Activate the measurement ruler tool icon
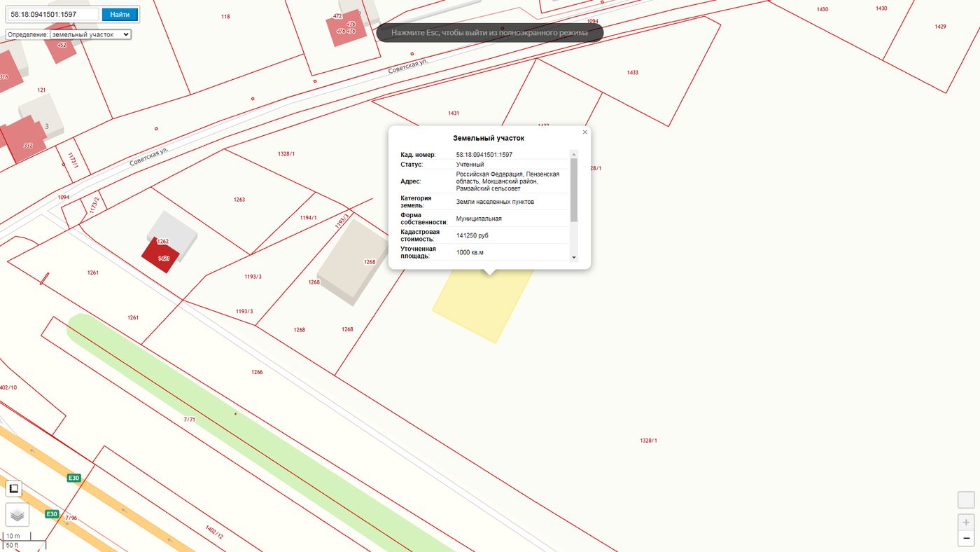980x552 pixels. [14, 488]
